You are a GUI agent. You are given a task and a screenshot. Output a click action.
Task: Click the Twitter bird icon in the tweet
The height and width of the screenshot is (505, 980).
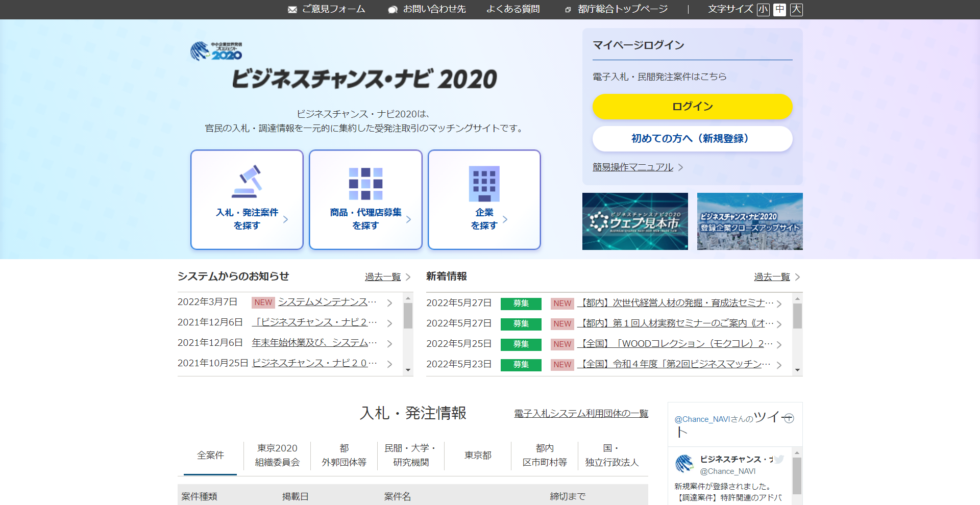pyautogui.click(x=779, y=459)
